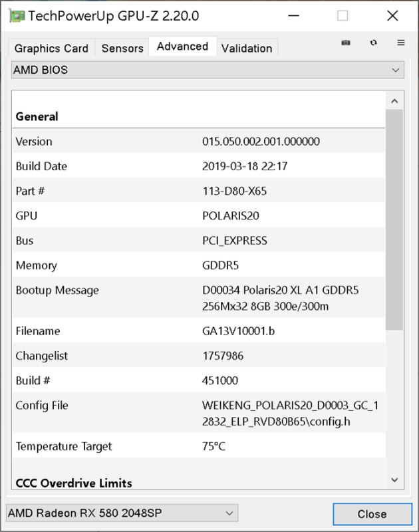Switch to the Sensors tab
419x532 pixels.
122,48
